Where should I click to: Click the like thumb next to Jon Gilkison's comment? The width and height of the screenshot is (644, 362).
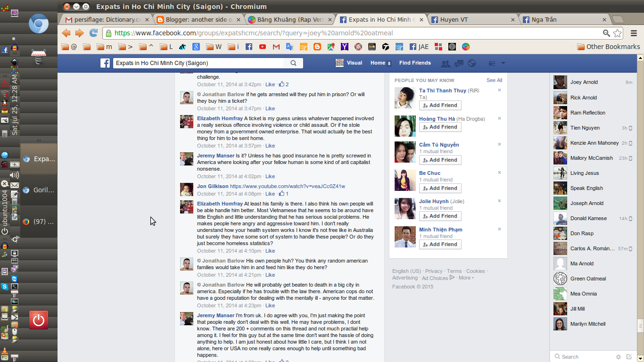pyautogui.click(x=281, y=194)
